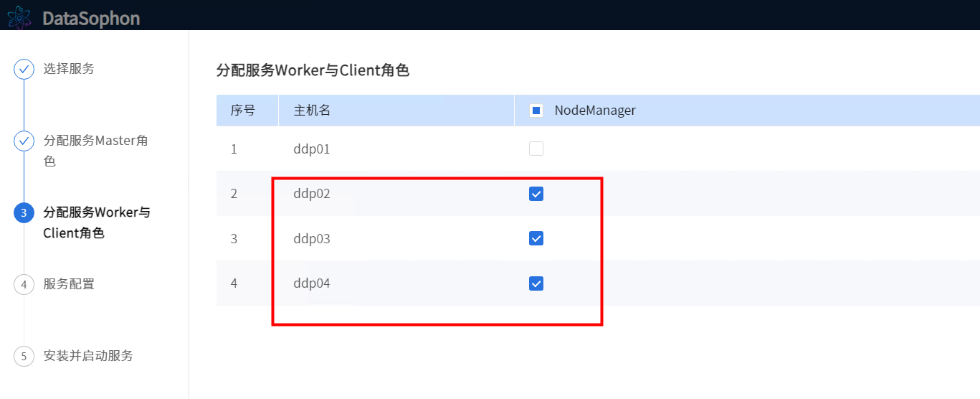Open 安装并启动服务 step label
The image size is (980, 399).
88,356
